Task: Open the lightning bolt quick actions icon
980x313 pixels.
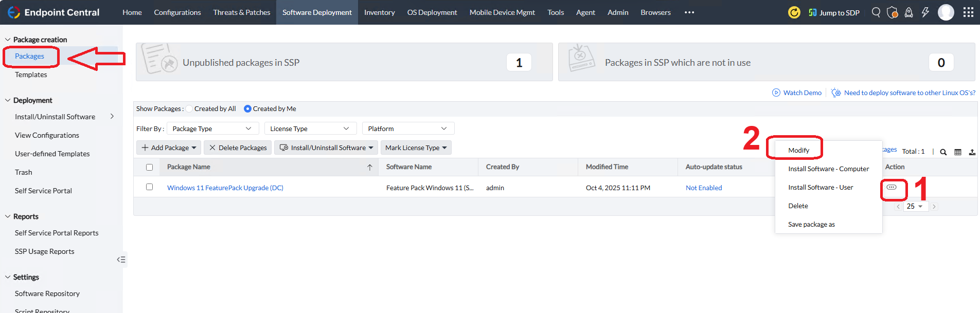Action: (x=925, y=12)
